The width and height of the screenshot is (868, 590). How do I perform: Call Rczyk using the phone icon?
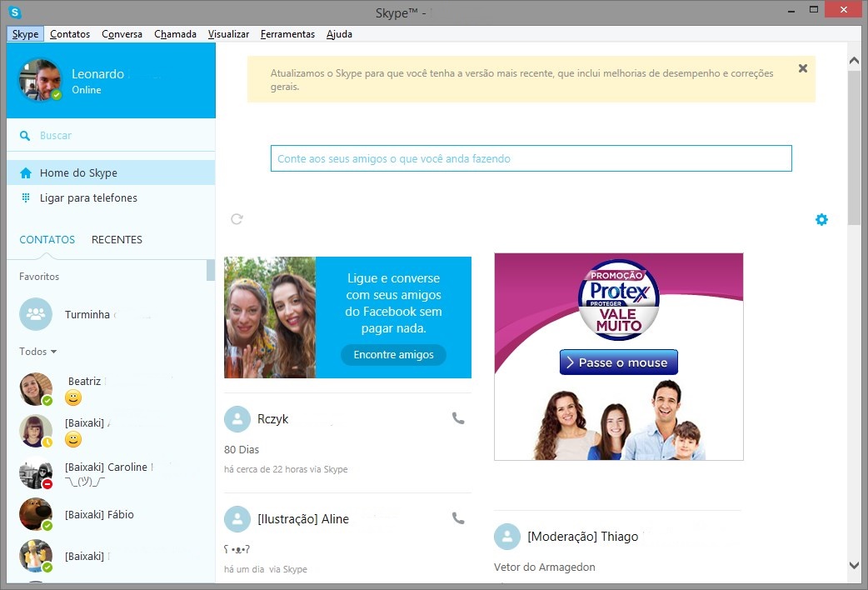[458, 418]
